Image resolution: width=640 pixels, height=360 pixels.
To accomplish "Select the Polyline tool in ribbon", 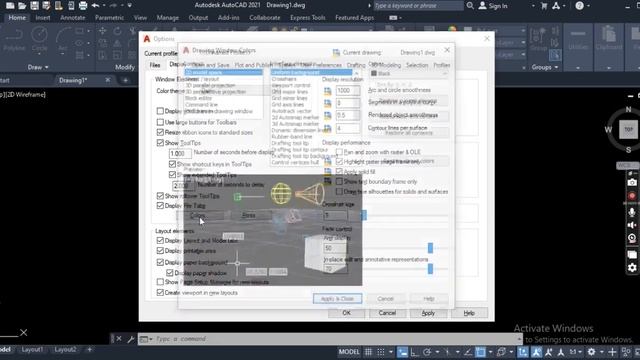I will 14,39.
